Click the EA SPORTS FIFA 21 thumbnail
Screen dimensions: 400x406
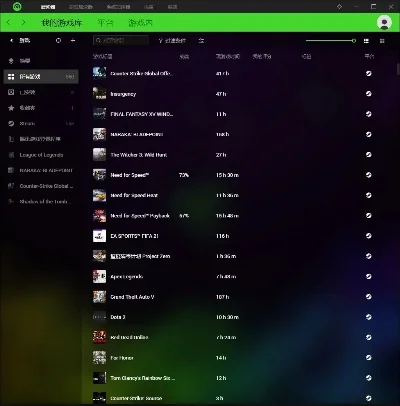(99, 236)
